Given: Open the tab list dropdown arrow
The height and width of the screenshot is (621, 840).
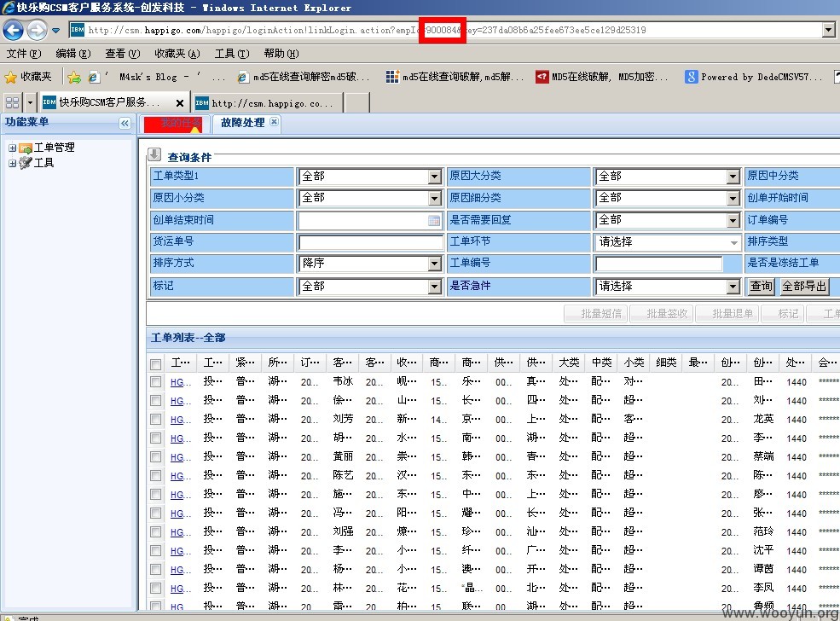Looking at the screenshot, I should pos(30,102).
